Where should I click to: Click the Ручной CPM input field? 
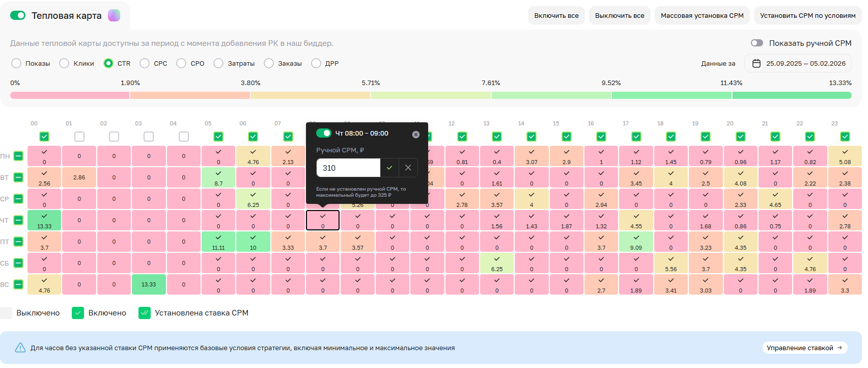(348, 168)
